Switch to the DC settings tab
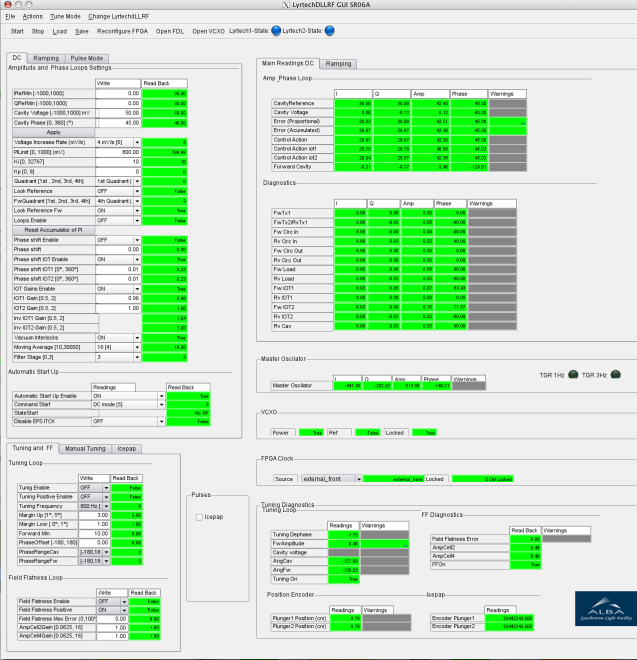This screenshot has width=637, height=660. pyautogui.click(x=17, y=58)
